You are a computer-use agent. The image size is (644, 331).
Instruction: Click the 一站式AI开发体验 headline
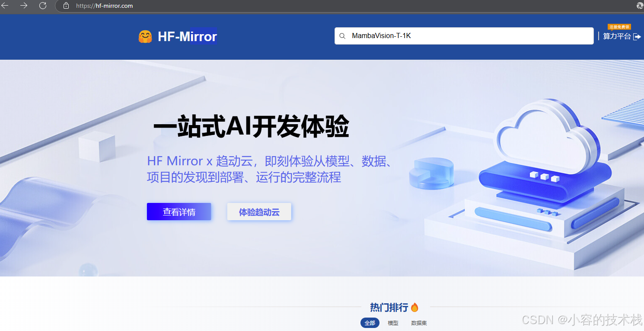251,127
